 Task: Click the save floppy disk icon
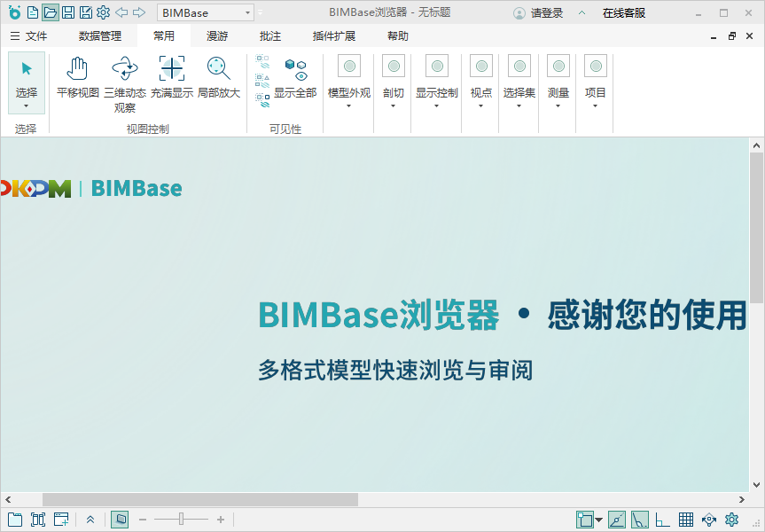coord(68,12)
